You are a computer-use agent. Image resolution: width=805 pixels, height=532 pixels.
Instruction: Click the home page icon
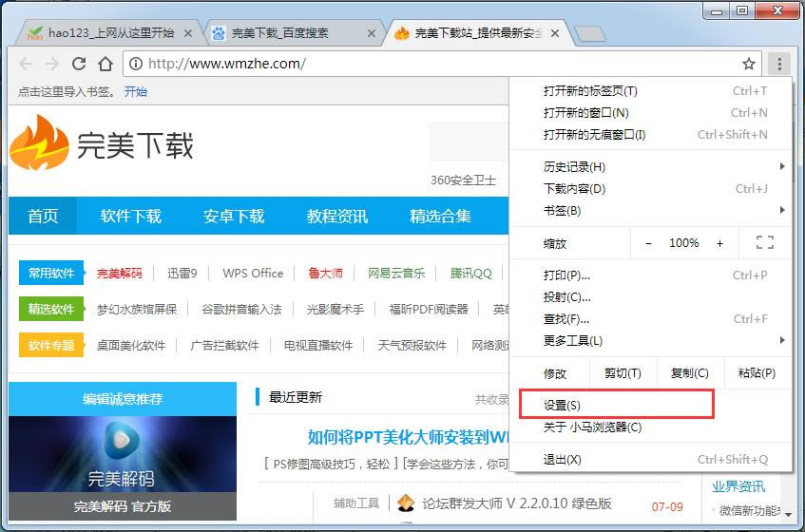tap(105, 64)
